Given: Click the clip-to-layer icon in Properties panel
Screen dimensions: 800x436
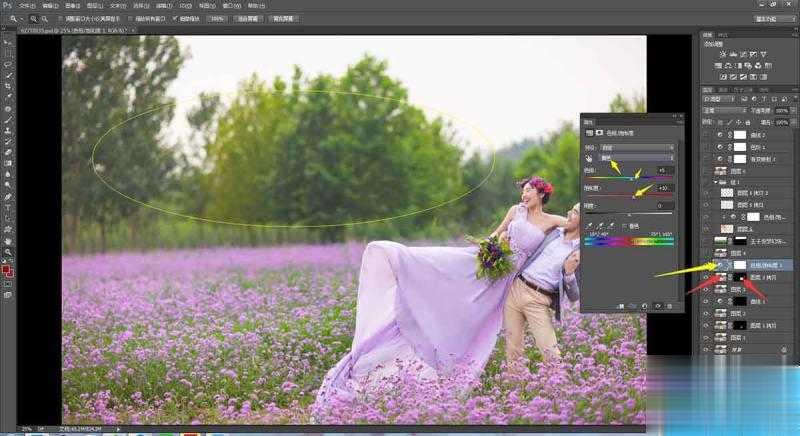Looking at the screenshot, I should [x=621, y=306].
